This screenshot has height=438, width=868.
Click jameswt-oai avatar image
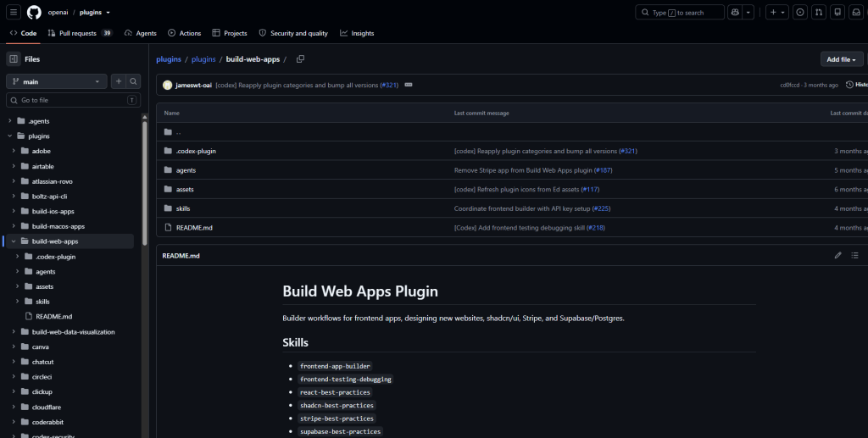tap(167, 86)
